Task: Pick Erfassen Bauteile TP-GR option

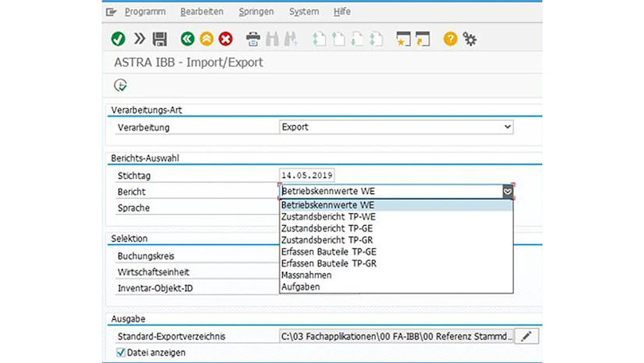Action: click(328, 264)
